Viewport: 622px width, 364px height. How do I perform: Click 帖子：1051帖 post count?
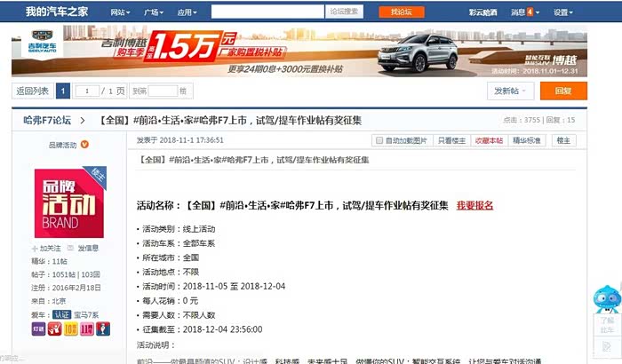pyautogui.click(x=53, y=274)
